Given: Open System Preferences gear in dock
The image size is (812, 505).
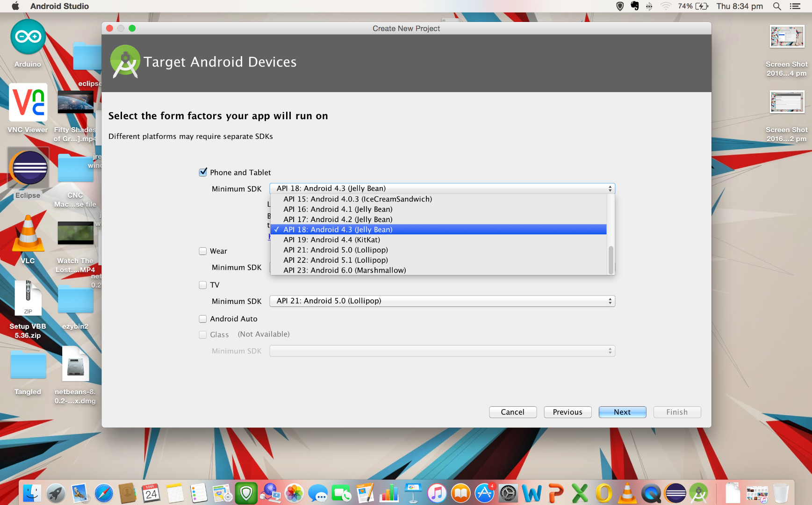Looking at the screenshot, I should (x=508, y=493).
